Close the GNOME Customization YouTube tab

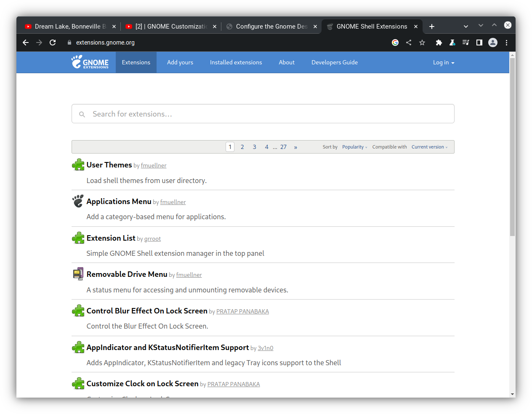[x=215, y=27]
